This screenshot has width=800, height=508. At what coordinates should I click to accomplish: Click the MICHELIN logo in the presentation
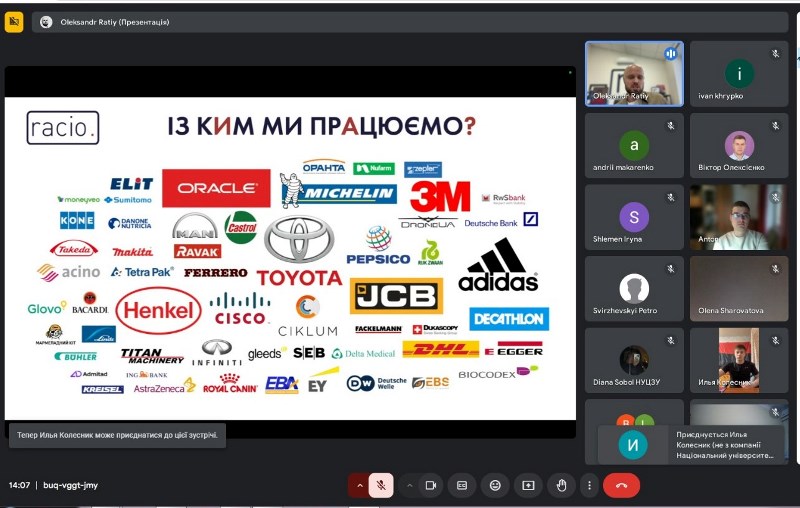(339, 191)
